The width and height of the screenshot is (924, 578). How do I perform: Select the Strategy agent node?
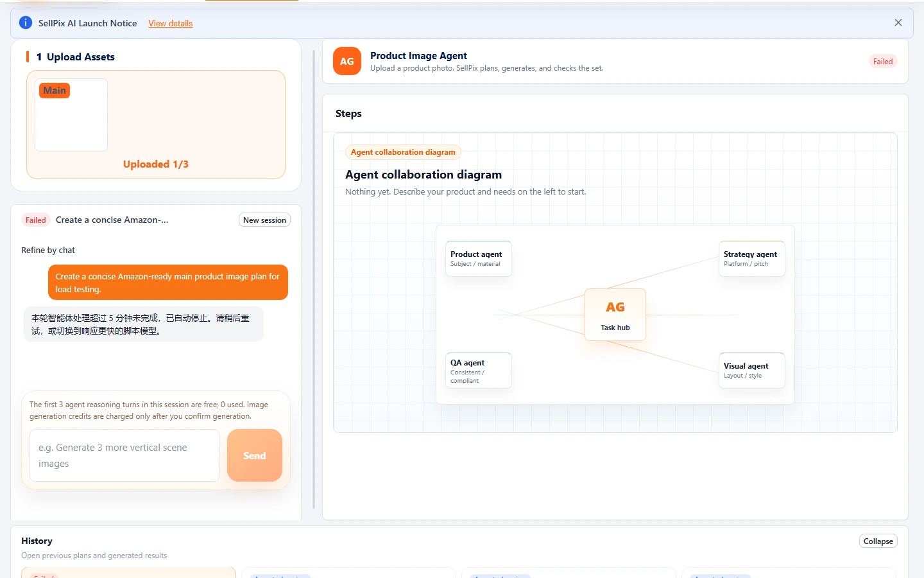(752, 258)
